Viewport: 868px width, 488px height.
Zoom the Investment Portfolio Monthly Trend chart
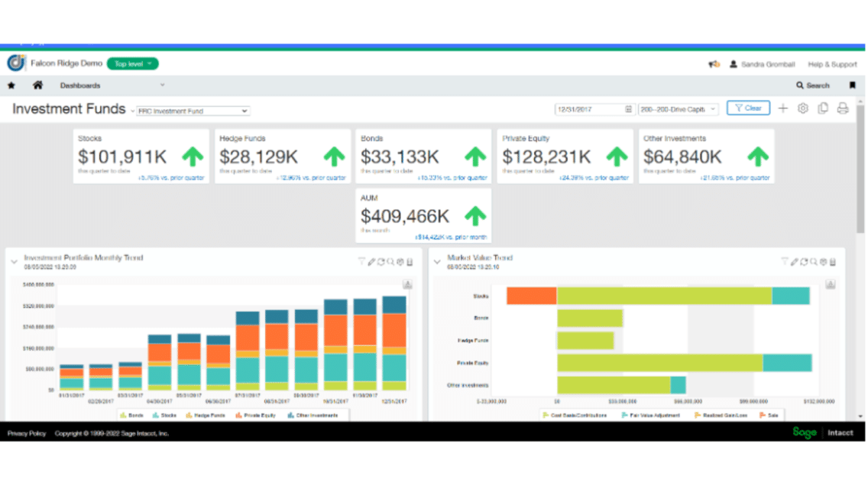click(390, 262)
